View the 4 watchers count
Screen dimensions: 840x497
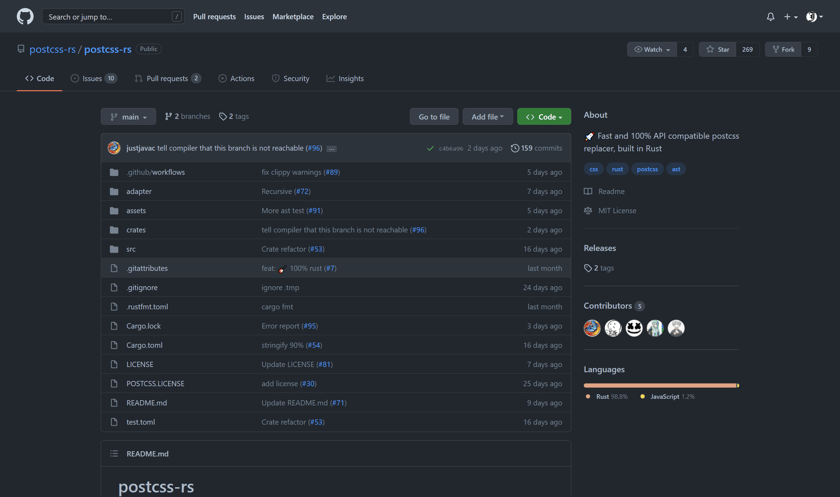point(685,49)
